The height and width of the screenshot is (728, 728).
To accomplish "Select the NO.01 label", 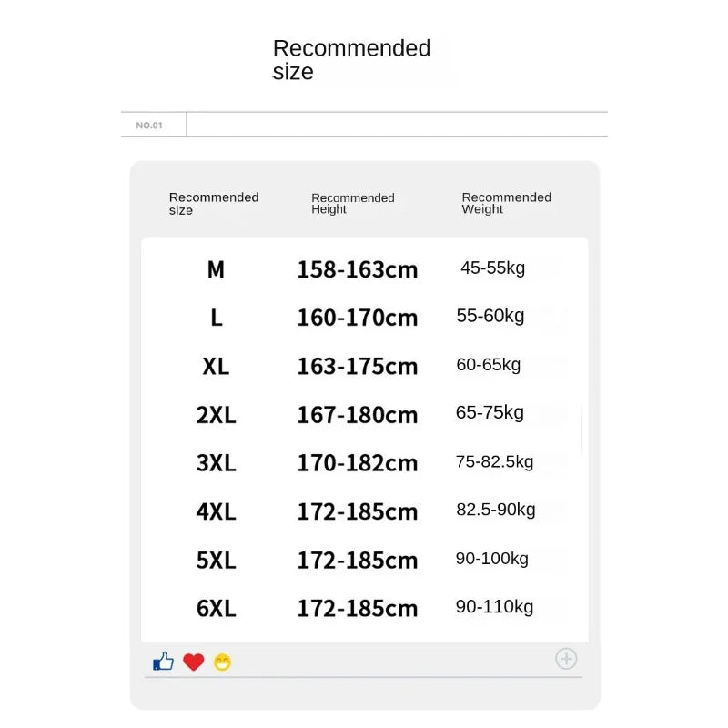I will point(149,126).
